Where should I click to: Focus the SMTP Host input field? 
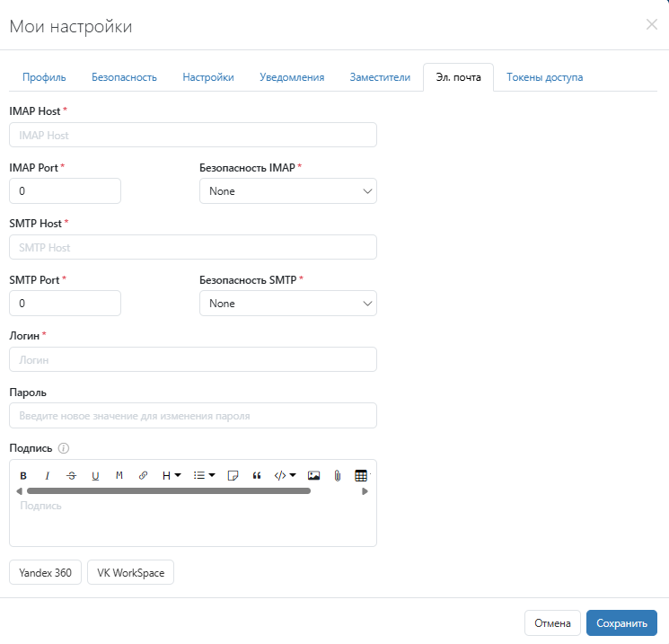(193, 248)
